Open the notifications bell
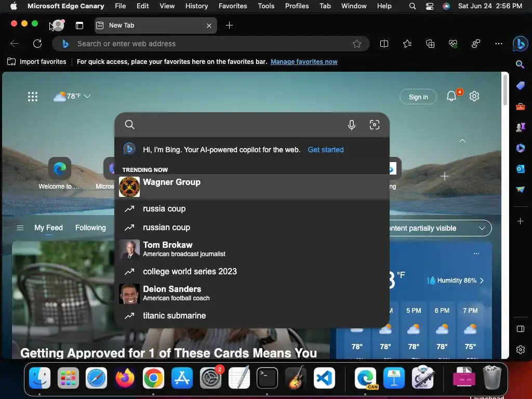 (x=451, y=96)
